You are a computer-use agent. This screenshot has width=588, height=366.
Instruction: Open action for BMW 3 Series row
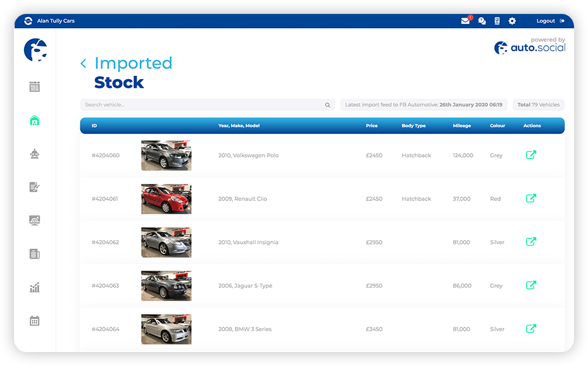point(531,329)
